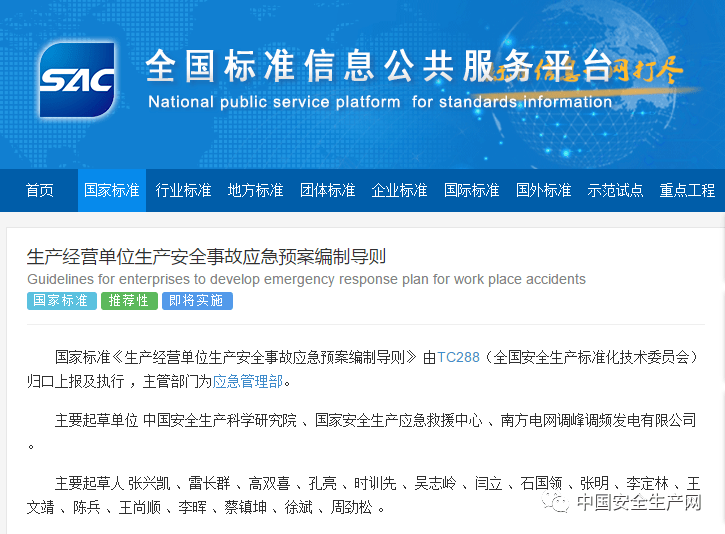Select the 国家标准 navigation tab

[111, 190]
